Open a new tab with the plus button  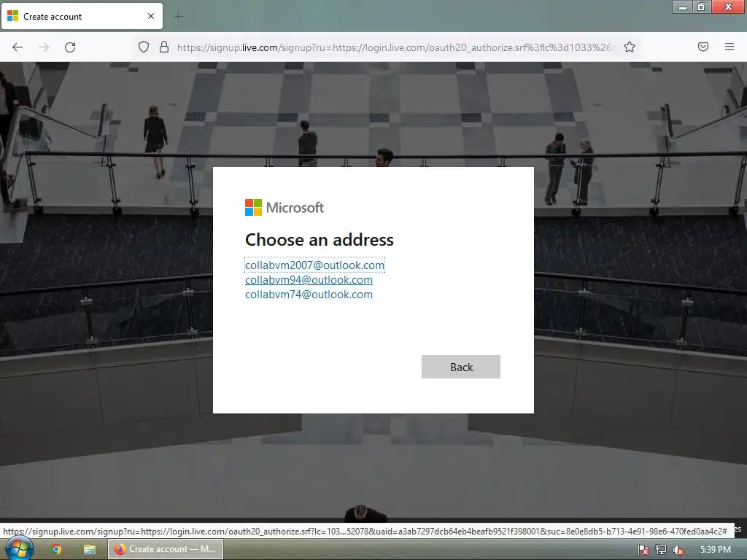click(x=179, y=16)
